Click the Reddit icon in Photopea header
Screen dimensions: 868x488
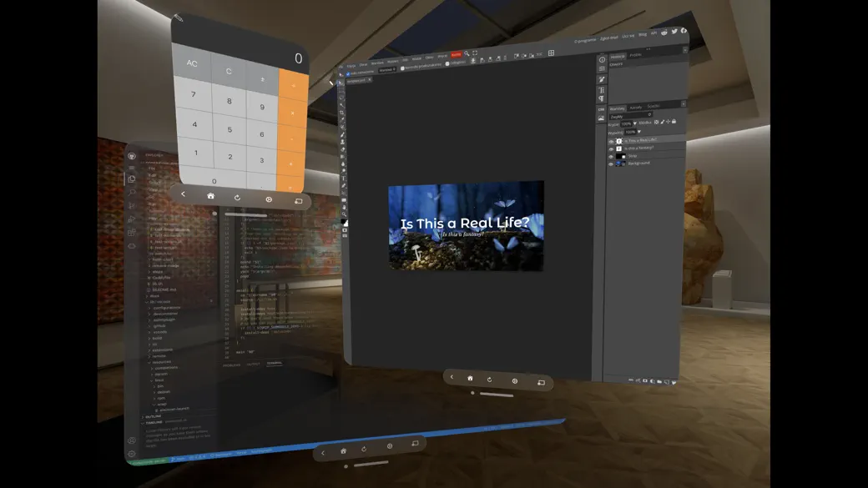(664, 33)
